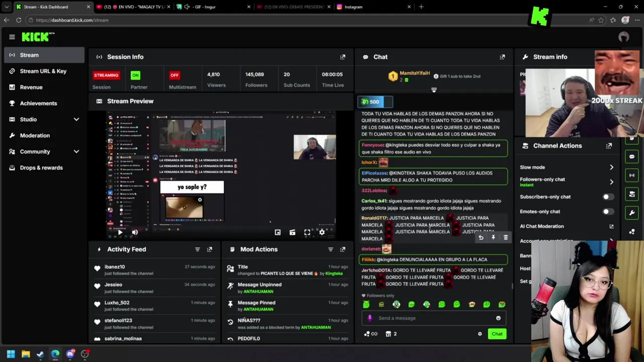Open Steam from the taskbar

40,354
